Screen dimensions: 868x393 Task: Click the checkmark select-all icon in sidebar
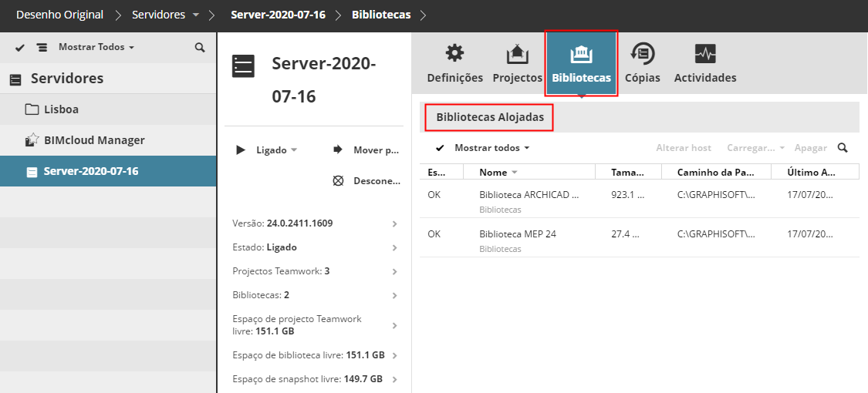[x=20, y=48]
